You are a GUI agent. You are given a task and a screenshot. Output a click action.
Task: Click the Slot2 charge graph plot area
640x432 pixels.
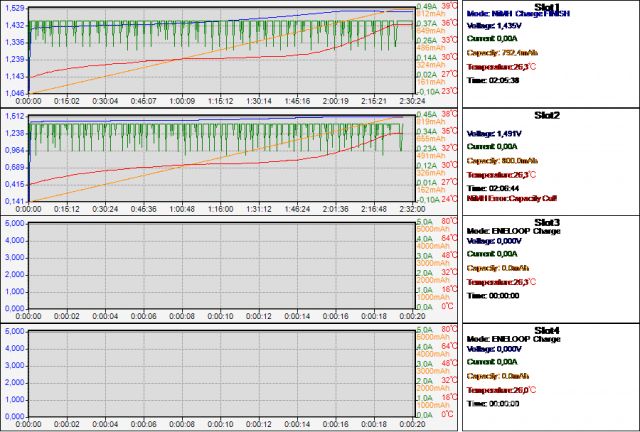pos(222,159)
